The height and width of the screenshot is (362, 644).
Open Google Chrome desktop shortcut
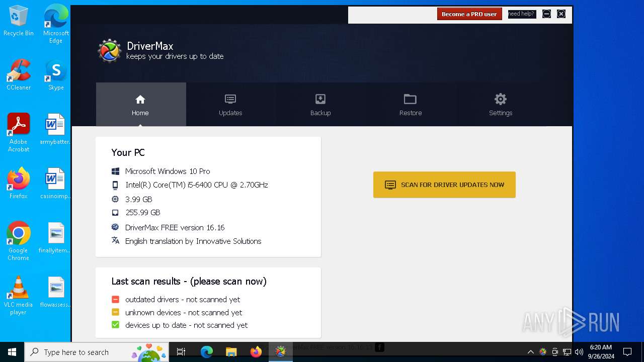(x=19, y=241)
